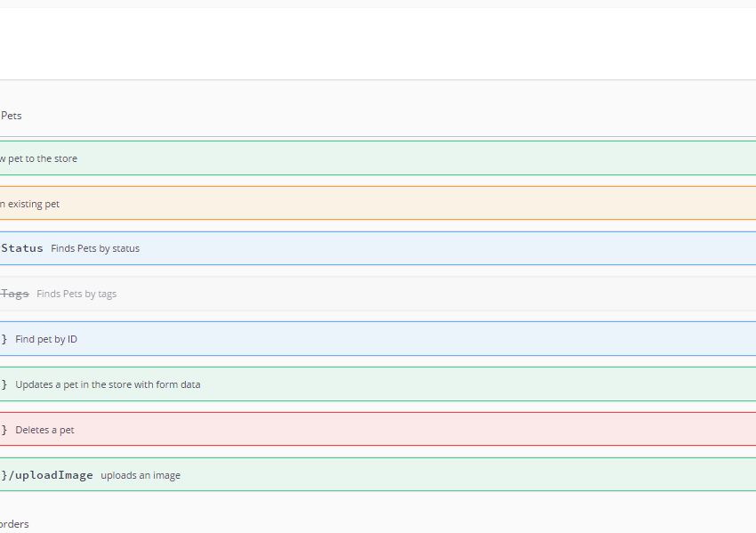The image size is (756, 533).
Task: Expand the orange 'existing pet' operation row
Action: point(30,204)
